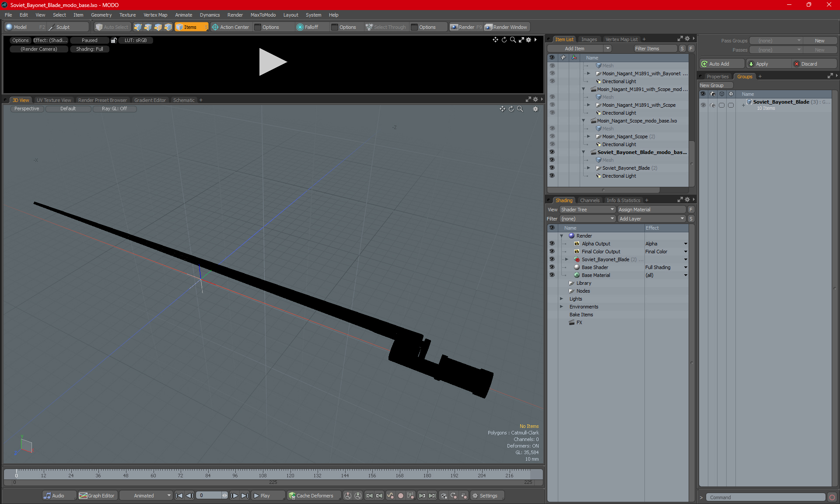Collapse Mosin_Nagant_Scope_modo_base.lxo scene
The width and height of the screenshot is (840, 504).
click(x=583, y=121)
